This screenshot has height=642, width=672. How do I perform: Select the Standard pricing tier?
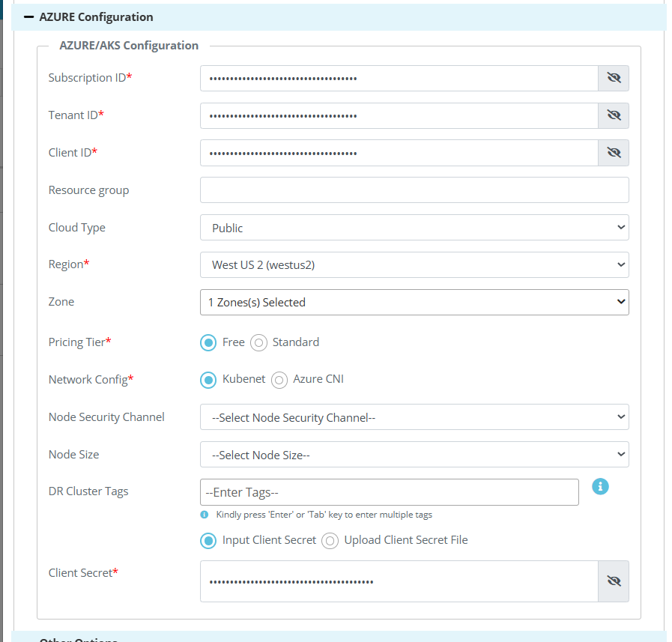259,342
